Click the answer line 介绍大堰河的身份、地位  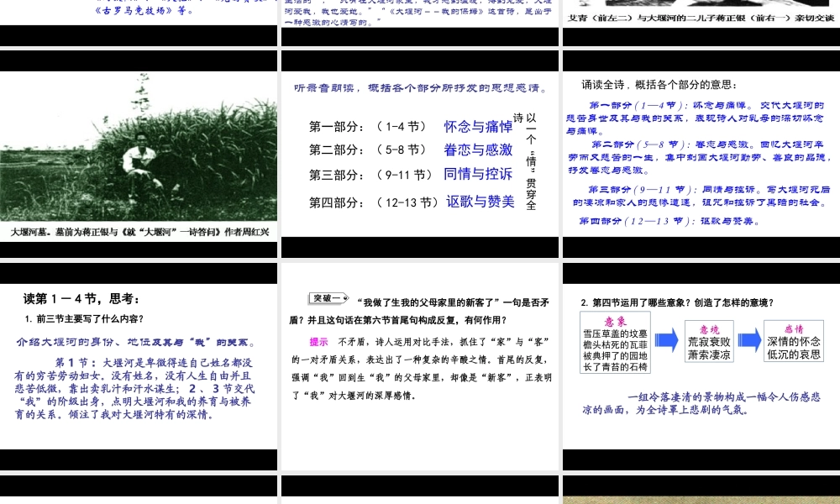coord(137,342)
